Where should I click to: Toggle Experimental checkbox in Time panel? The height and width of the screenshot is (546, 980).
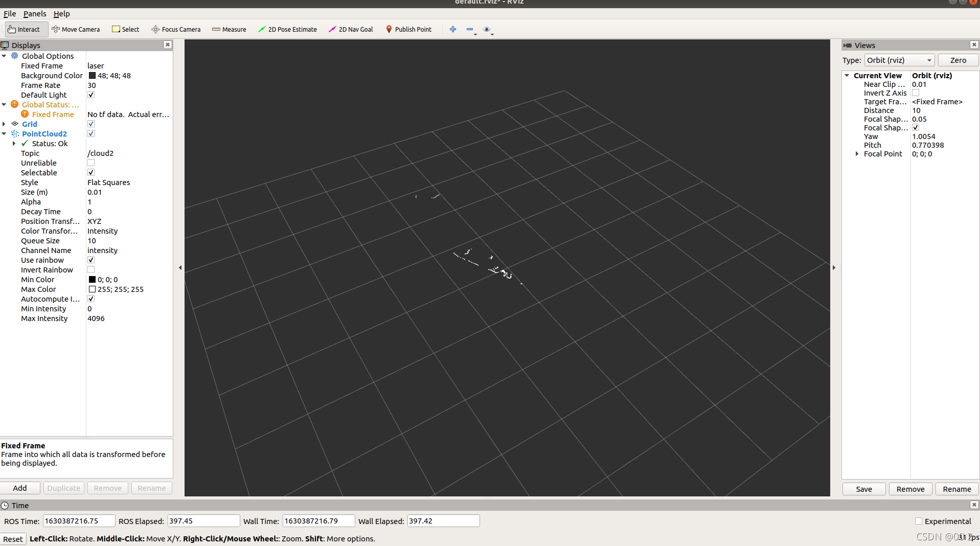[919, 521]
